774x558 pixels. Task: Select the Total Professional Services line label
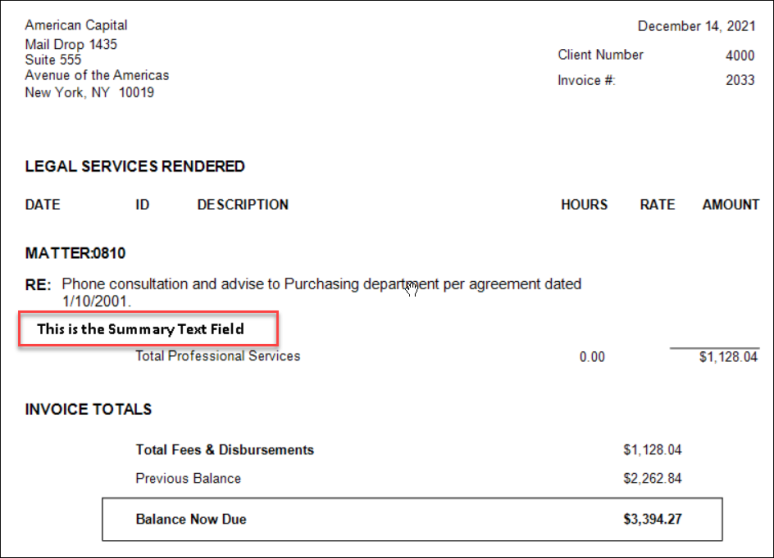coord(218,356)
